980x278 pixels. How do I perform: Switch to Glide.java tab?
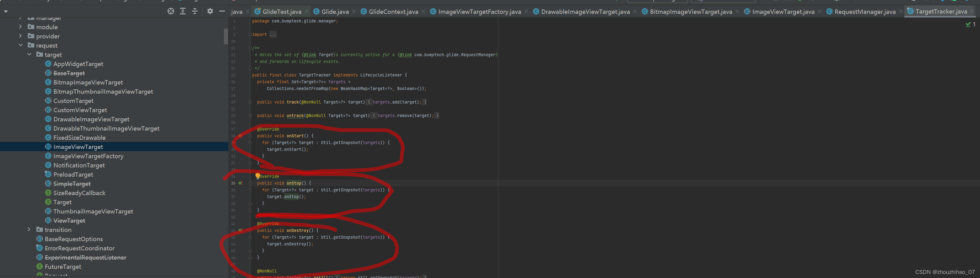(x=335, y=12)
